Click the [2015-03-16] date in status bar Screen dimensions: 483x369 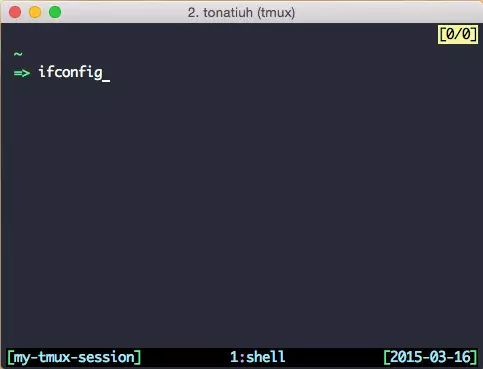pos(431,357)
